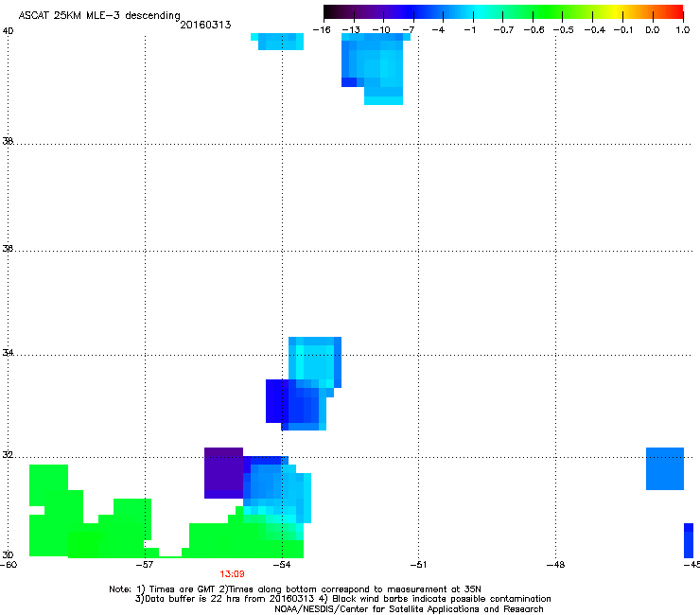Click the colorbar label 0.0

[653, 30]
